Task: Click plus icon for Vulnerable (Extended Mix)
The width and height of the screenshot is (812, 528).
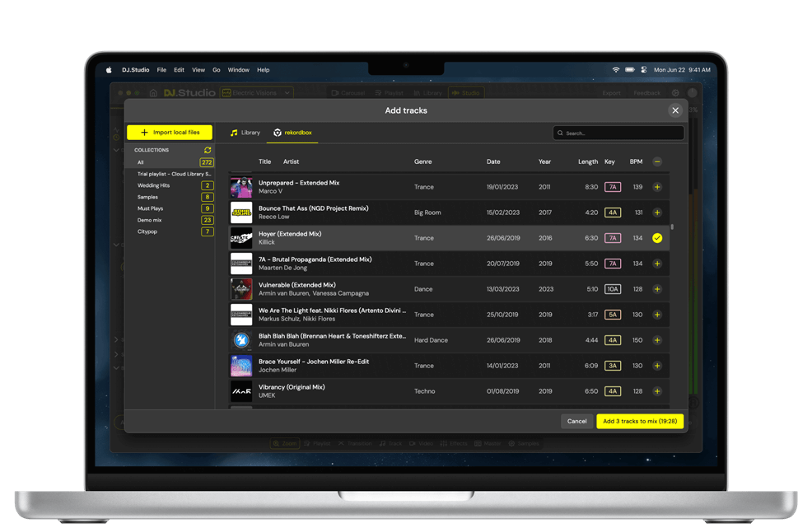Action: click(657, 289)
